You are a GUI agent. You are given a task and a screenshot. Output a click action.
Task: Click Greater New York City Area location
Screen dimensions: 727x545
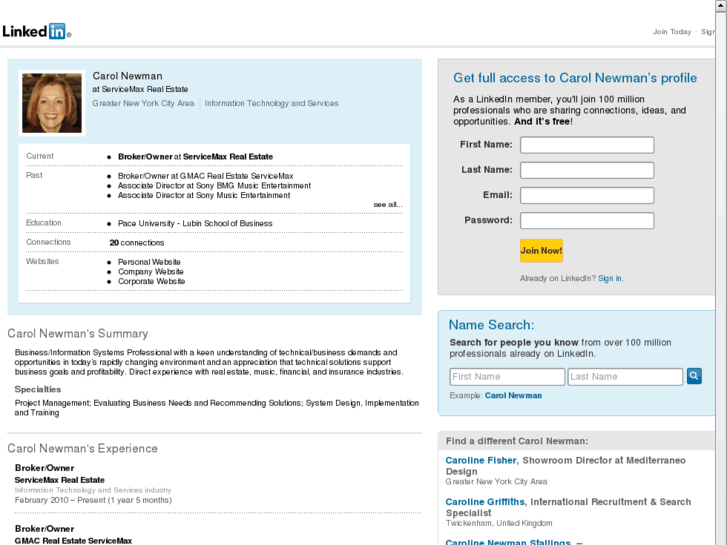coord(143,103)
